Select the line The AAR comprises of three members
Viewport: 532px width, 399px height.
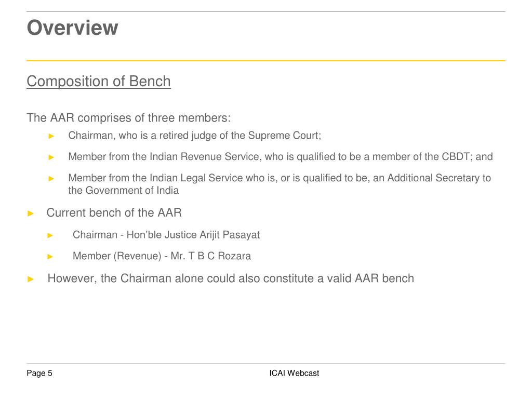[x=129, y=118]
